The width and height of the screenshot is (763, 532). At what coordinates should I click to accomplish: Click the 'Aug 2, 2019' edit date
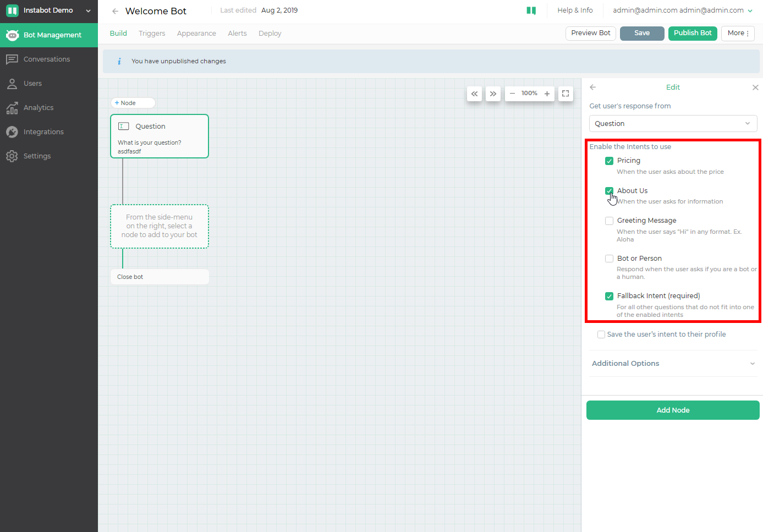tap(279, 10)
